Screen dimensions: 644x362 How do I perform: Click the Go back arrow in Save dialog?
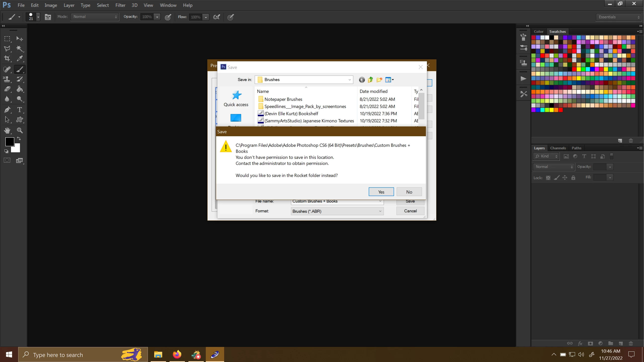362,80
